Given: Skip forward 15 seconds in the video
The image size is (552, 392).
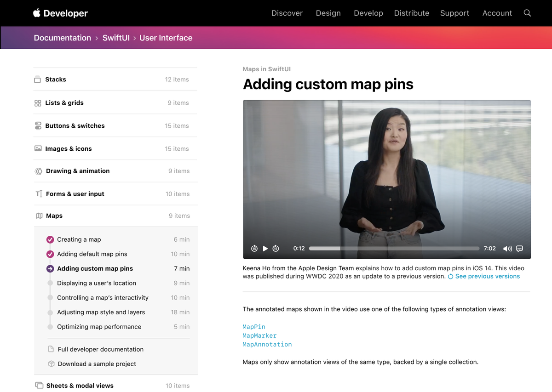Looking at the screenshot, I should (276, 248).
